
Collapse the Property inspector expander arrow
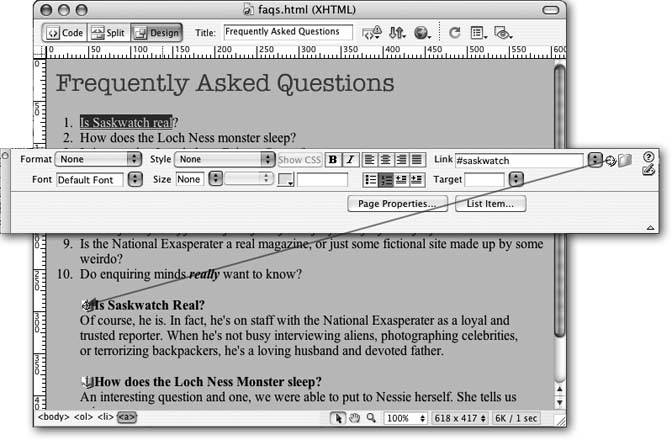click(x=650, y=227)
